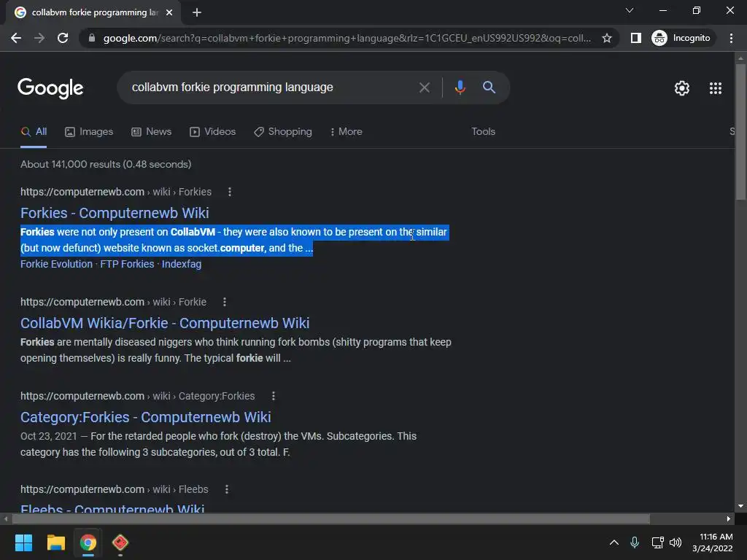Click the horizontal scrollbar thumb

pos(331,518)
